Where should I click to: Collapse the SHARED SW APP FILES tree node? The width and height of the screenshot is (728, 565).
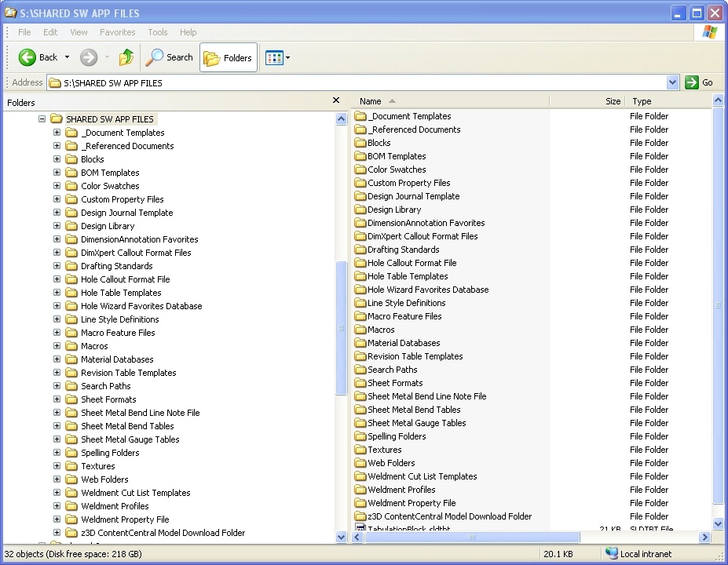[42, 118]
